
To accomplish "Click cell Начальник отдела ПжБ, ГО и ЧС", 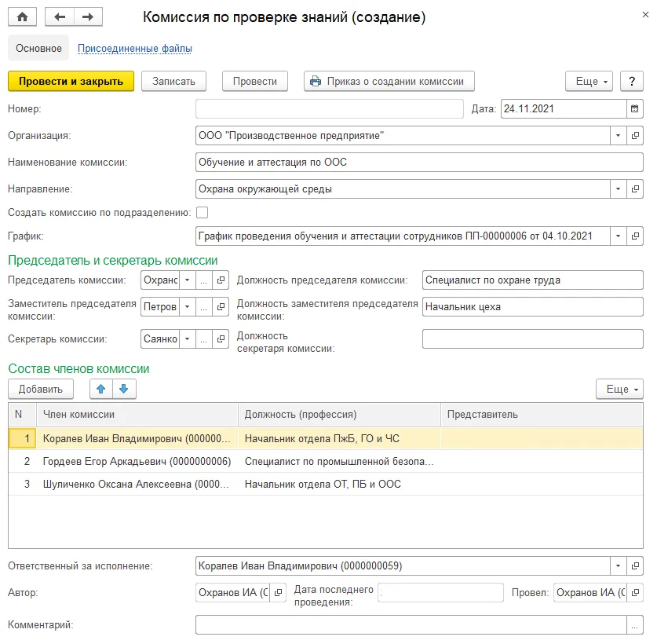I will (x=339, y=438).
